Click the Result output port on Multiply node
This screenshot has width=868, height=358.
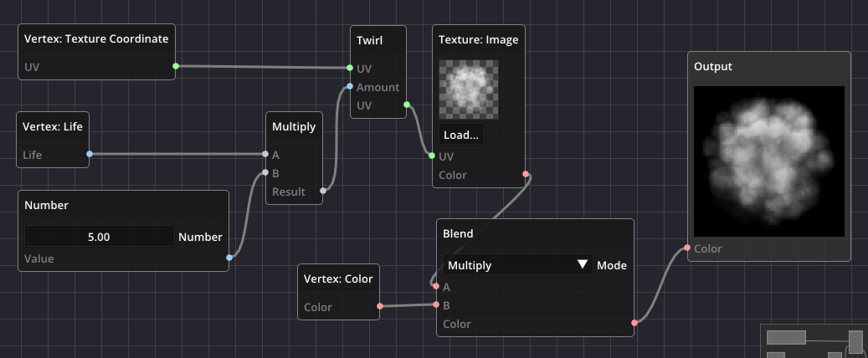click(323, 192)
